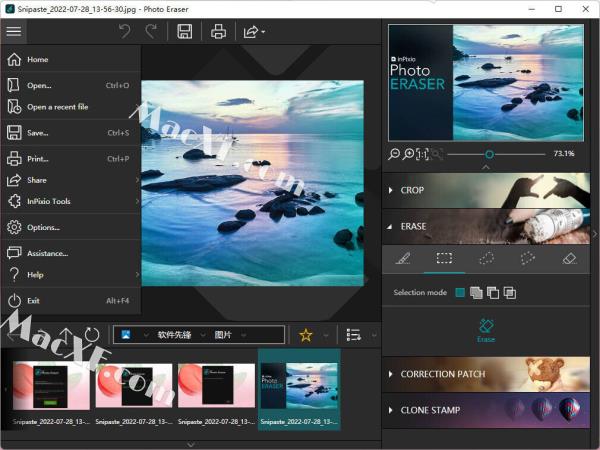Image resolution: width=600 pixels, height=450 pixels.
Task: Select the eraser tool icon
Action: point(569,258)
